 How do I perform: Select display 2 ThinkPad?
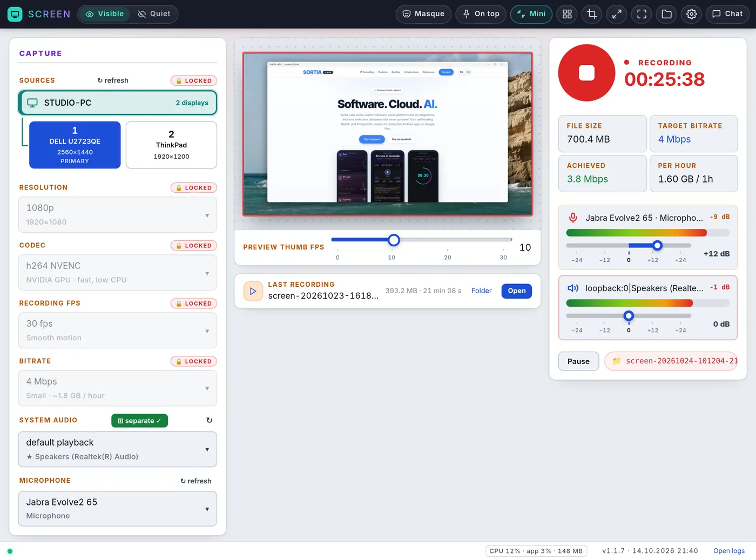click(171, 145)
